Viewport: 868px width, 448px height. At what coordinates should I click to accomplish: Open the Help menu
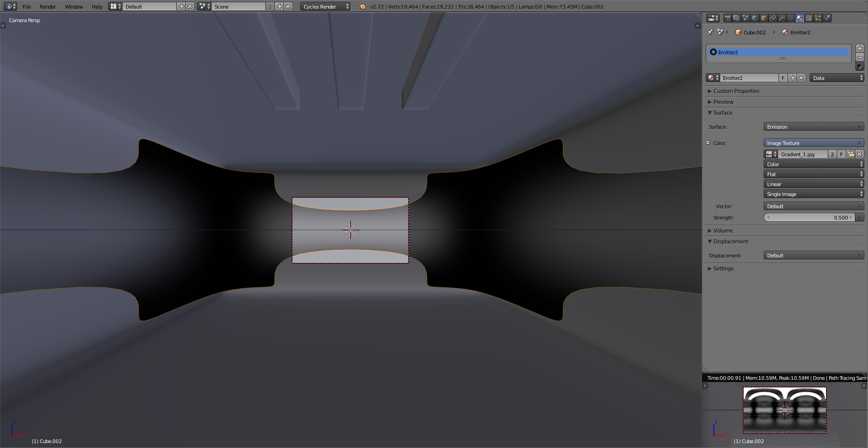click(97, 6)
